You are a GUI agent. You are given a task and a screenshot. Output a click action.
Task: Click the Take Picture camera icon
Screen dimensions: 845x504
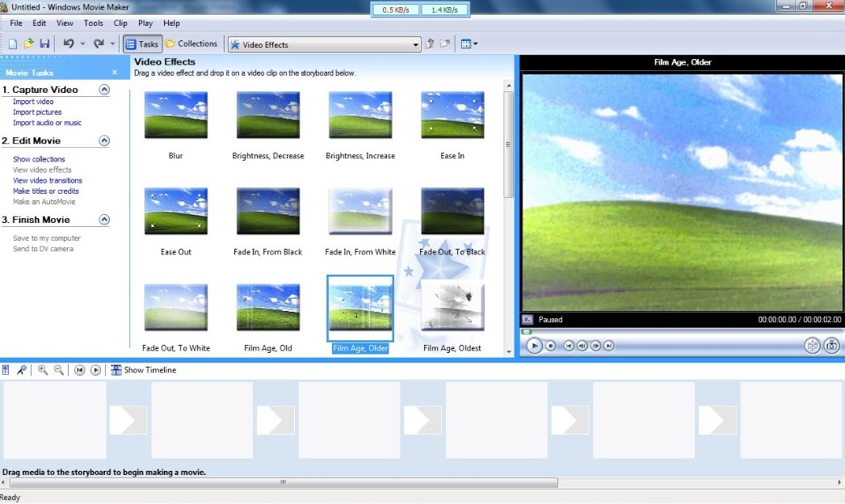pos(832,346)
